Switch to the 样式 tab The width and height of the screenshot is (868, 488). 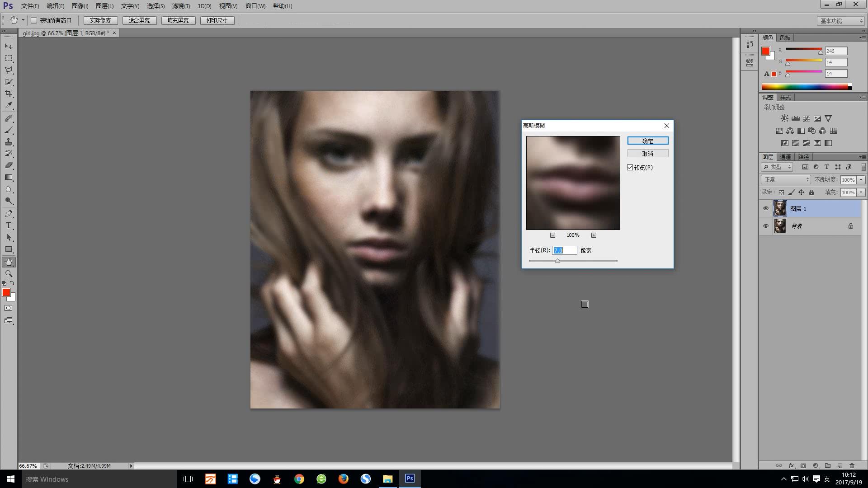point(785,97)
